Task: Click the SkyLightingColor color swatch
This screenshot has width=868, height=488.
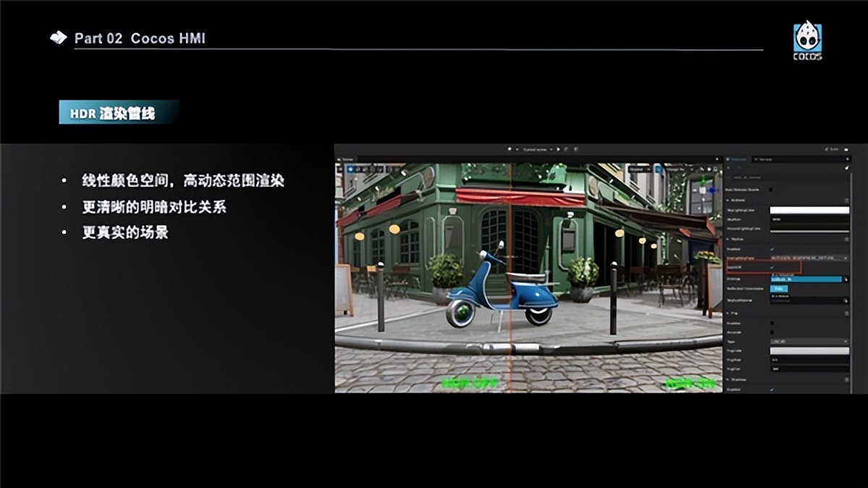Action: (809, 209)
